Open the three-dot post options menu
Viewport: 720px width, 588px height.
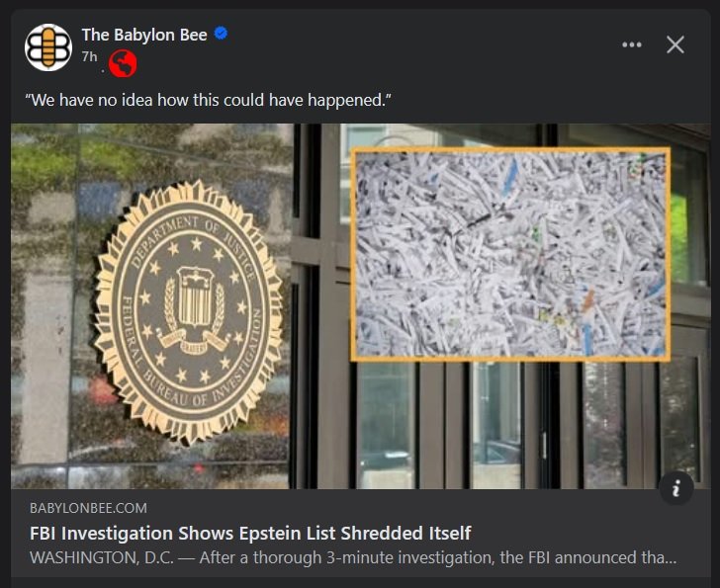click(x=632, y=44)
